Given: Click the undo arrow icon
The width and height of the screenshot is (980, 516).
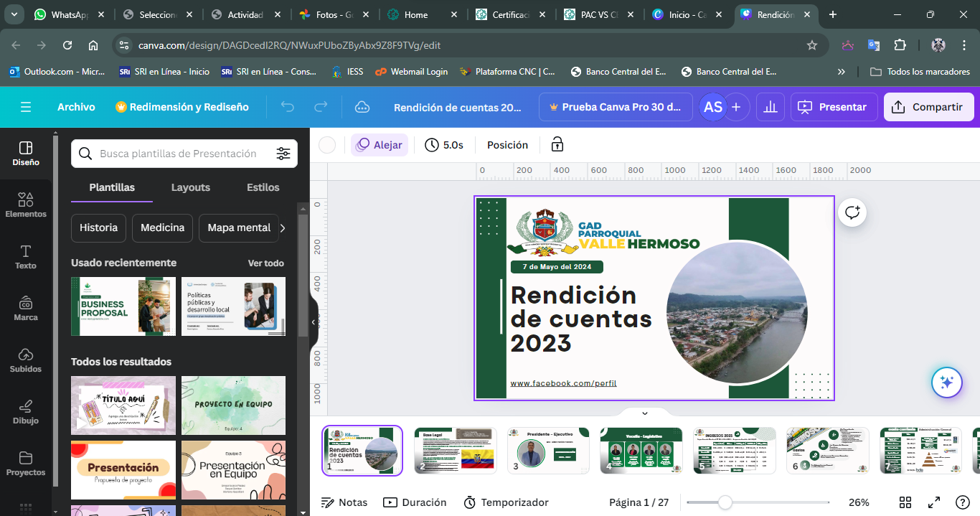Looking at the screenshot, I should coord(288,107).
